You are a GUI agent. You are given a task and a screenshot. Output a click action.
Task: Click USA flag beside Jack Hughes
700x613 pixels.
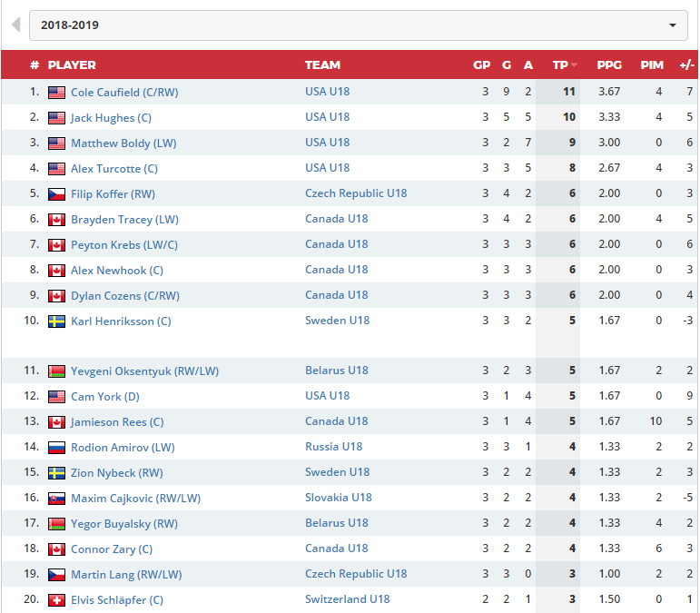(56, 118)
